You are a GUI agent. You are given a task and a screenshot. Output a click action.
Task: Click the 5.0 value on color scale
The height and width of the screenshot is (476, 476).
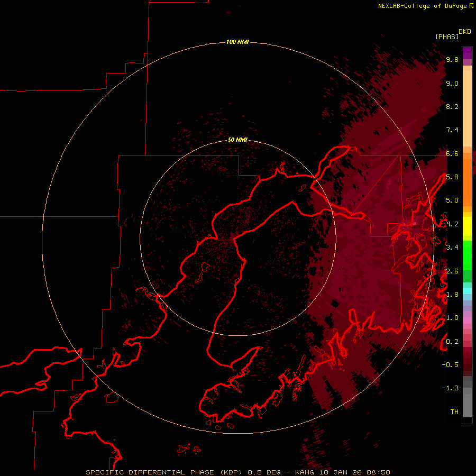point(452,200)
